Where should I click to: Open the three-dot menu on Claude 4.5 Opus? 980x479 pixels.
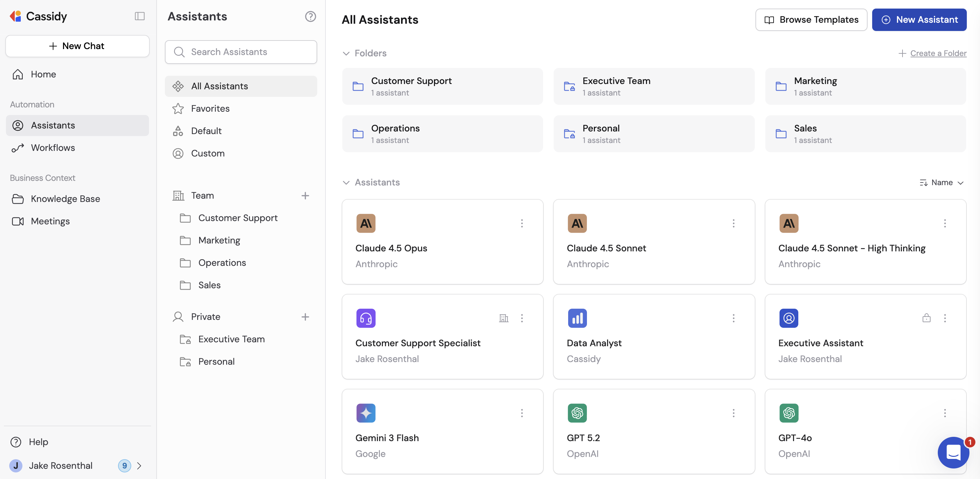(522, 223)
